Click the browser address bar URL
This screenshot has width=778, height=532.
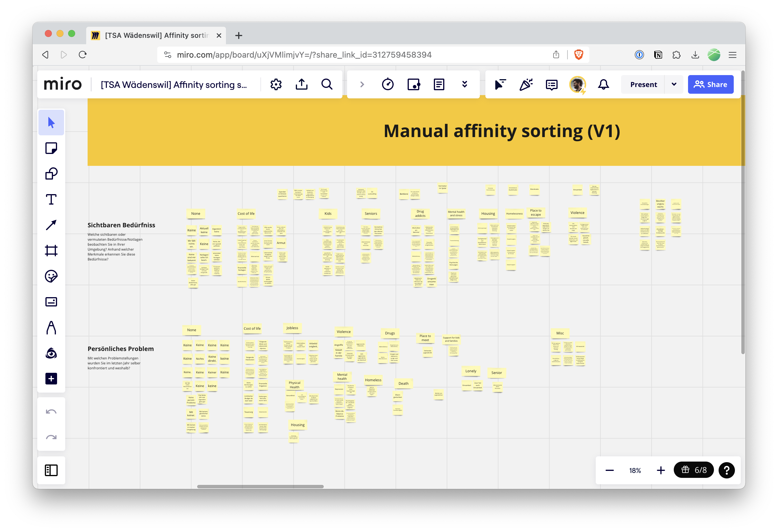304,54
